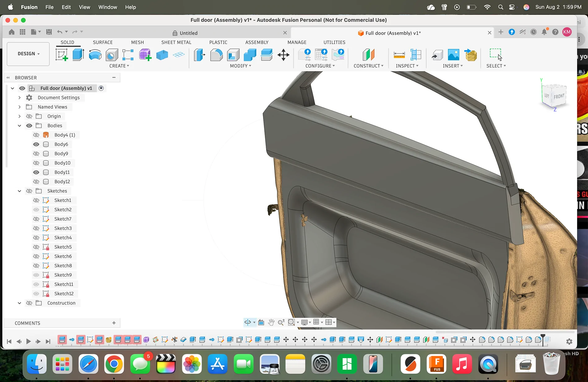
Task: Open the CONSTRUCT dropdown menu
Action: pos(368,66)
